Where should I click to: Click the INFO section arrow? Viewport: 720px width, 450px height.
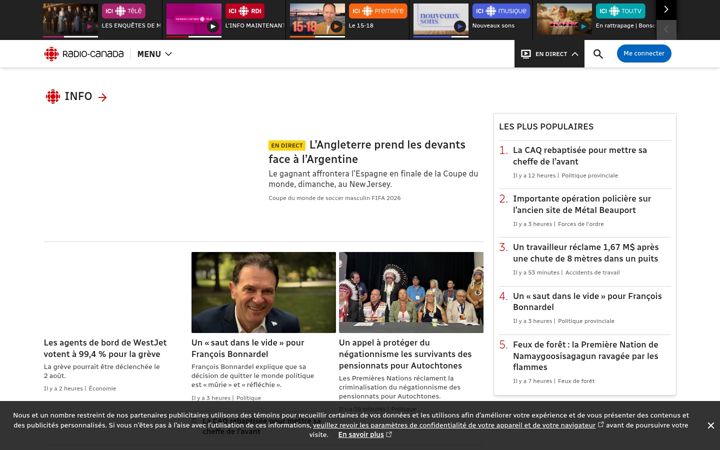coord(102,97)
